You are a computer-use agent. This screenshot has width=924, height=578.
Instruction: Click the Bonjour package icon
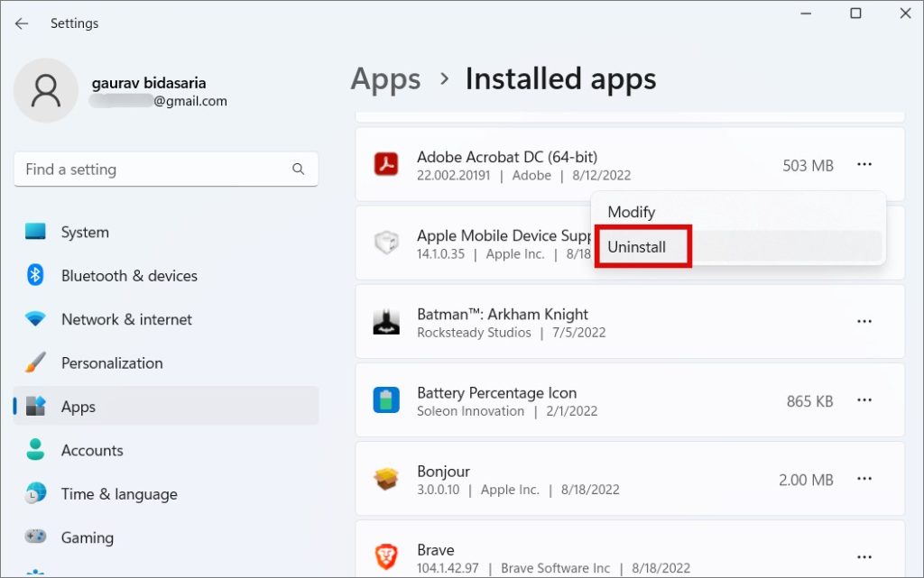[x=386, y=479]
